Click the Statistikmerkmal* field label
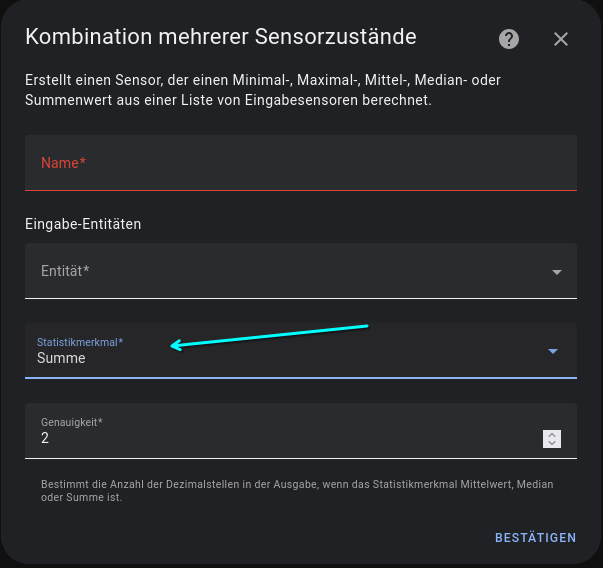Image resolution: width=603 pixels, height=568 pixels. 80,342
